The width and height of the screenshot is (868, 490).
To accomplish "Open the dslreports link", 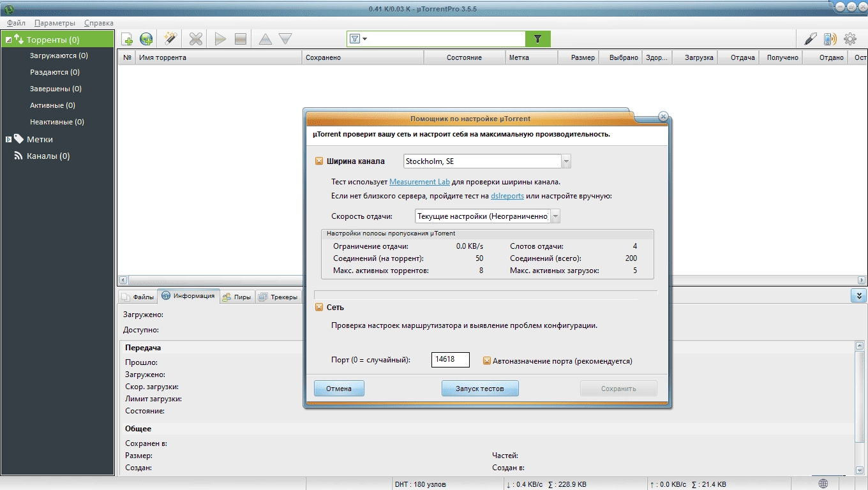I will (x=507, y=196).
